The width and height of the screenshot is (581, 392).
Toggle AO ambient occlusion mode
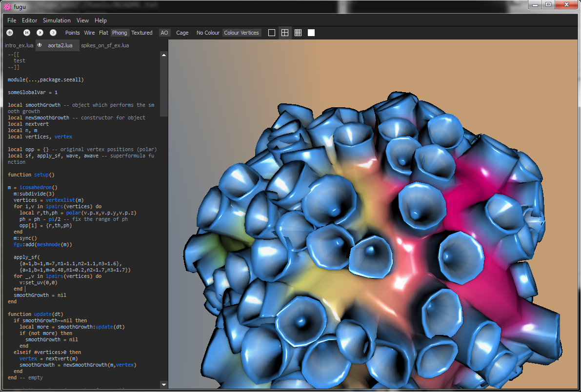click(x=164, y=33)
